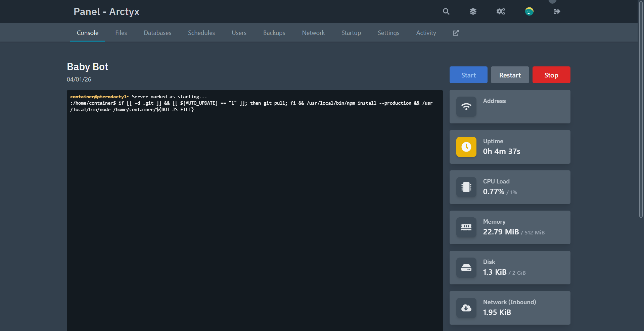Click the CPU Load chip icon
The height and width of the screenshot is (331, 644).
pos(466,187)
